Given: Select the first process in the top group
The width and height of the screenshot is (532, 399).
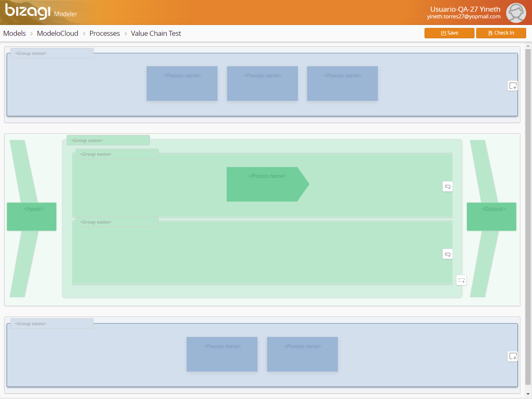Looking at the screenshot, I should point(182,83).
